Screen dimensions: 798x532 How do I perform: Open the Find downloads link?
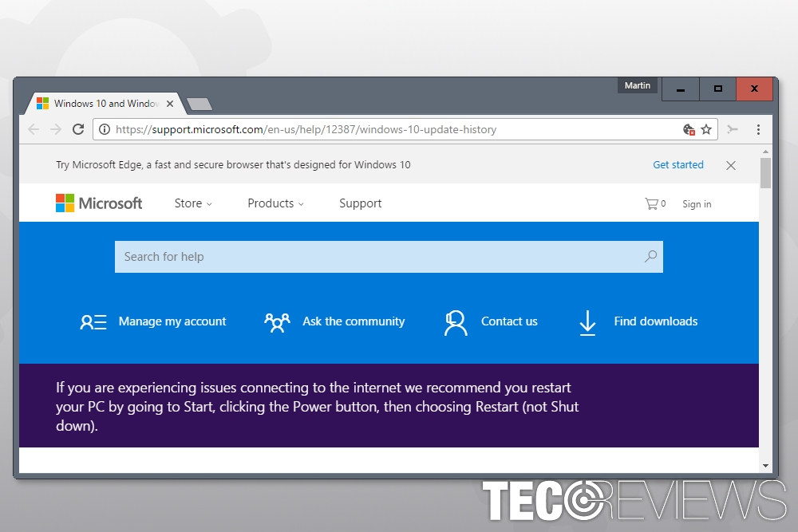coord(655,321)
